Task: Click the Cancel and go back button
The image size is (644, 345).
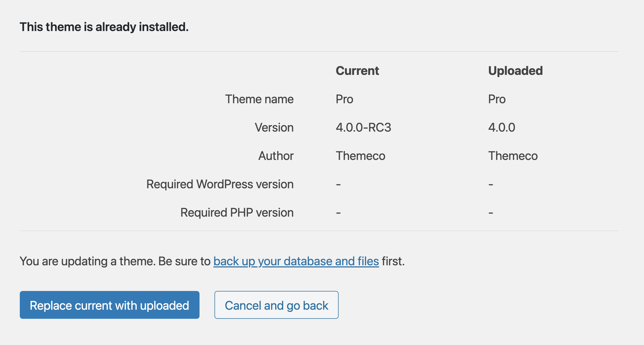Action: point(276,305)
